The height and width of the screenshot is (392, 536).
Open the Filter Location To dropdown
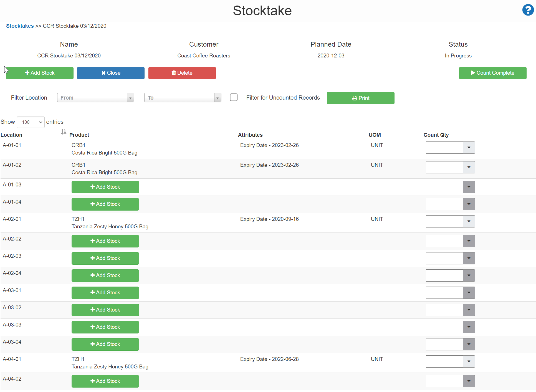pos(183,98)
